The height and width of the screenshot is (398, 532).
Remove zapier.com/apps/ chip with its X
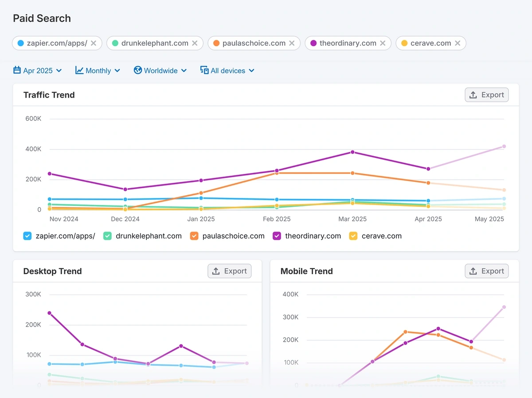click(x=94, y=43)
